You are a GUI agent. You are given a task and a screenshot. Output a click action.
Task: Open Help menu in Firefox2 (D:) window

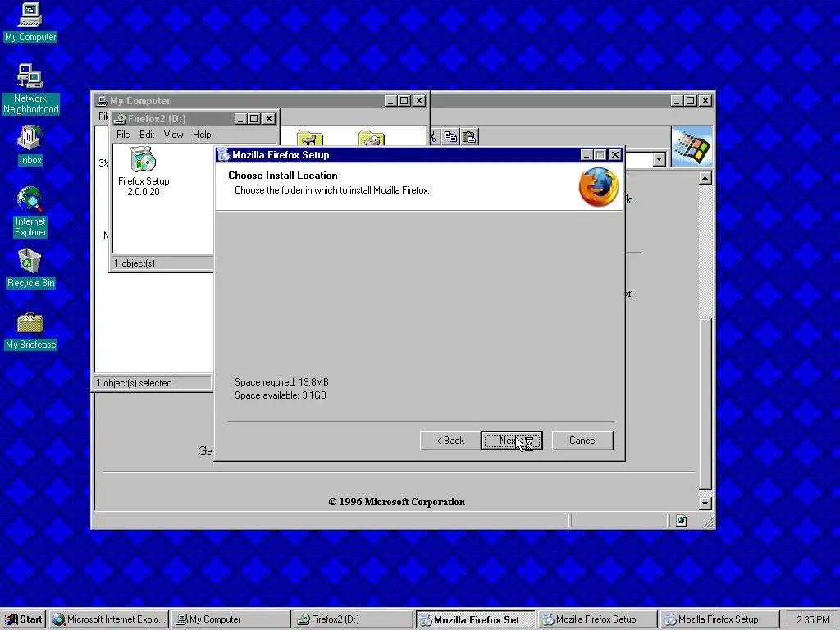[202, 135]
